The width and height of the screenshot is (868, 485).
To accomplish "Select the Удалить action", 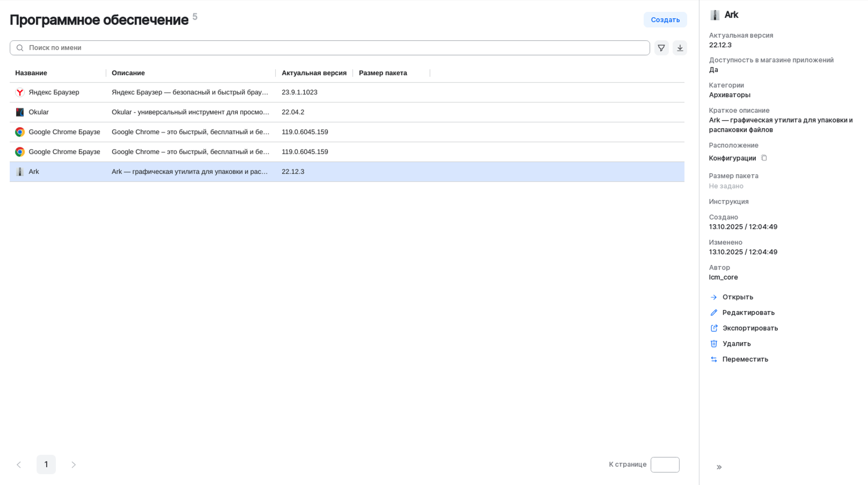I will click(x=736, y=343).
